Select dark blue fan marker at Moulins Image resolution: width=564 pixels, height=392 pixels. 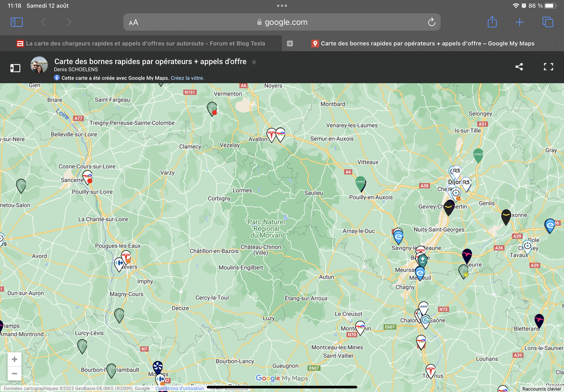tap(158, 367)
